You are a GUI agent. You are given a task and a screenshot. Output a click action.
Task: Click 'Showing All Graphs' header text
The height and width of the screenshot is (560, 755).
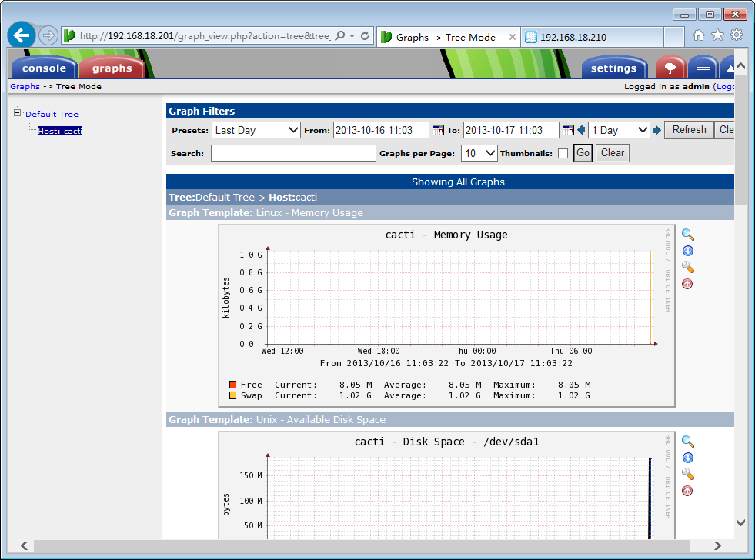pyautogui.click(x=458, y=182)
